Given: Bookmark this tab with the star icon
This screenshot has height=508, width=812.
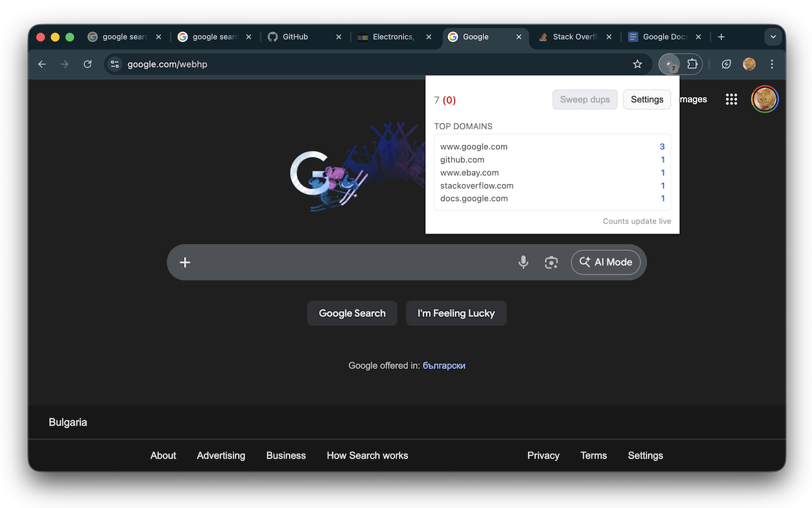Looking at the screenshot, I should [638, 64].
